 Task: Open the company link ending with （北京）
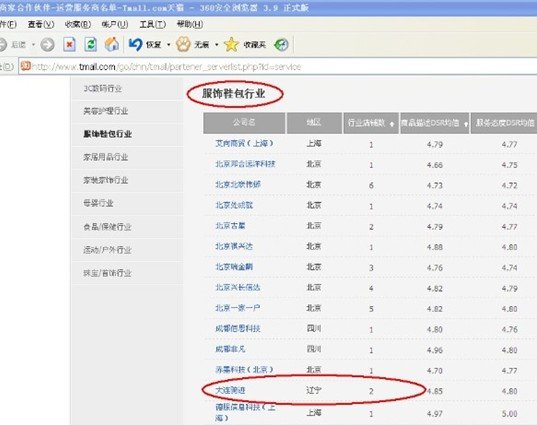[x=244, y=370]
